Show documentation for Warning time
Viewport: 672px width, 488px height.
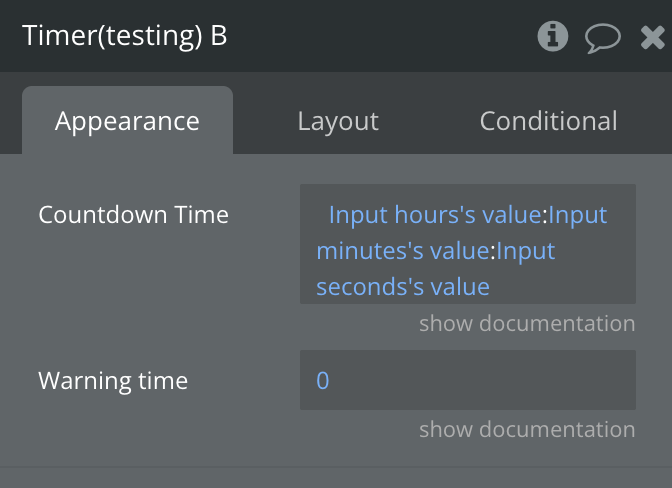click(527, 430)
